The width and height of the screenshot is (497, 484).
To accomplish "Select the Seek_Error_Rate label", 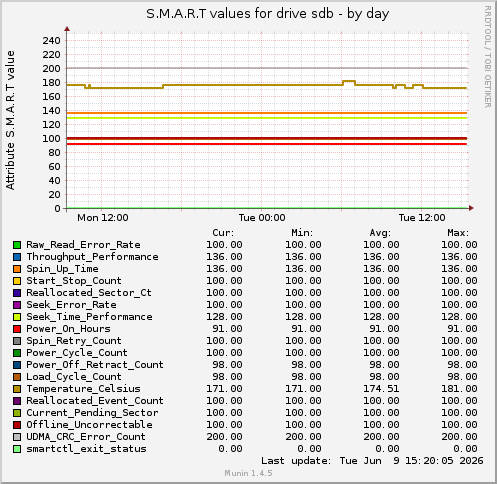I will point(71,305).
